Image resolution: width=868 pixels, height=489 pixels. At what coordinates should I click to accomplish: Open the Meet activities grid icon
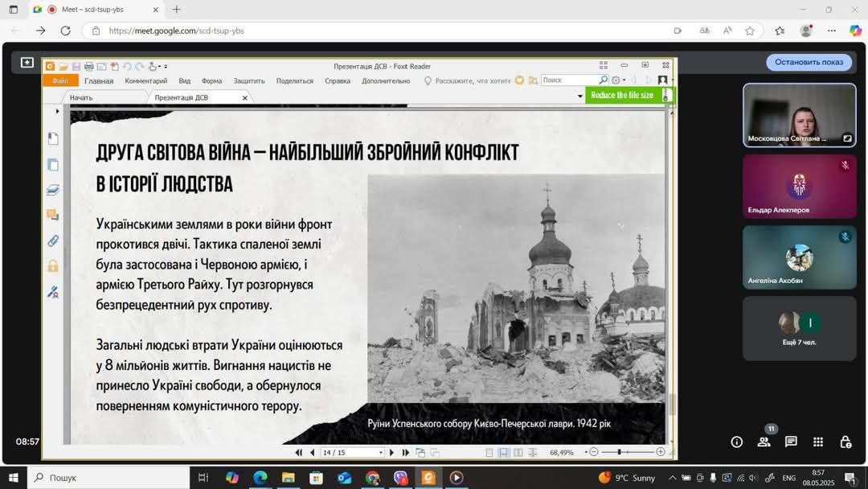tap(818, 442)
